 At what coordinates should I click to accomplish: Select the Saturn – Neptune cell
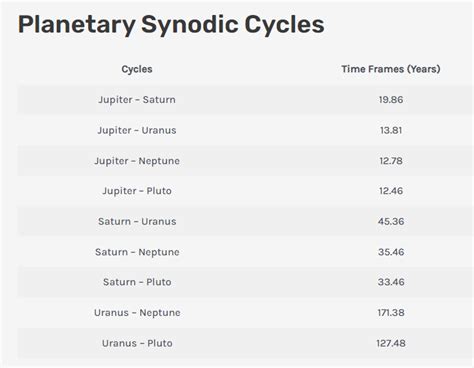[x=137, y=252]
